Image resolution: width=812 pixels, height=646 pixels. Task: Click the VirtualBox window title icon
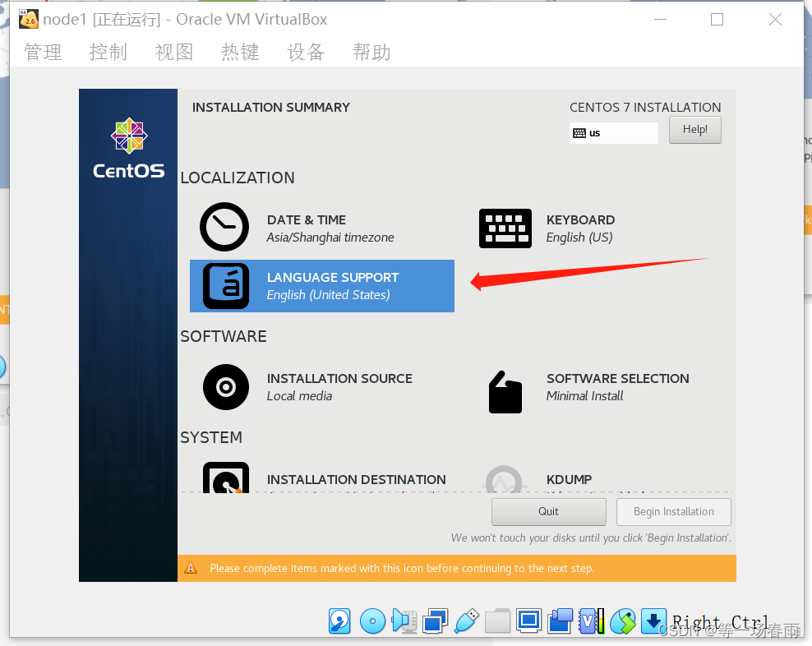click(x=28, y=19)
